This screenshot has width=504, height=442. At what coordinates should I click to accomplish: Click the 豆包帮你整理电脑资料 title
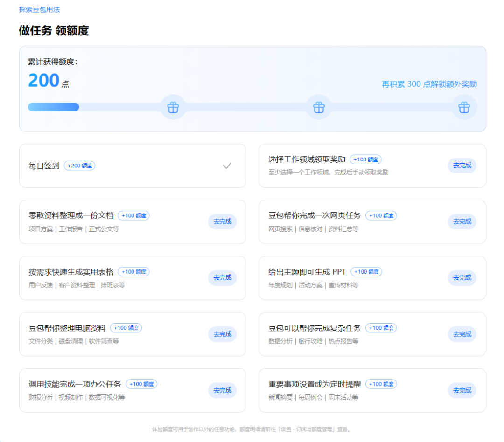click(67, 328)
